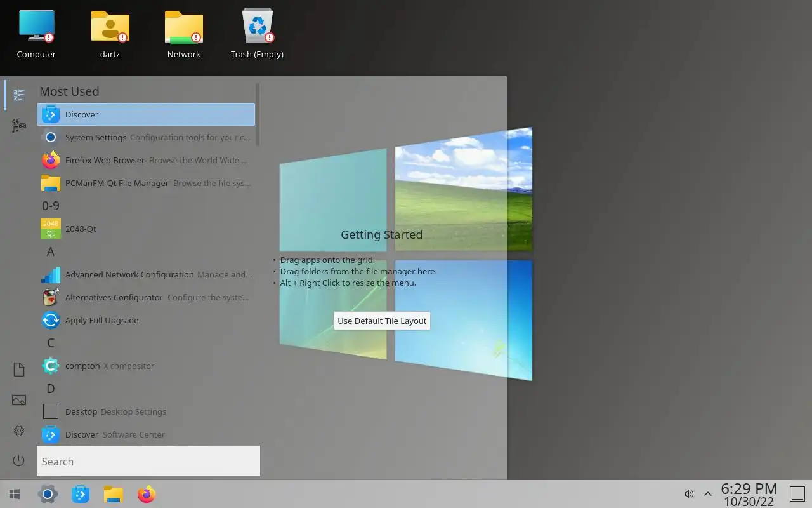Screen dimensions: 812x508
Task: Open Discover from the taskbar
Action: tap(81, 494)
